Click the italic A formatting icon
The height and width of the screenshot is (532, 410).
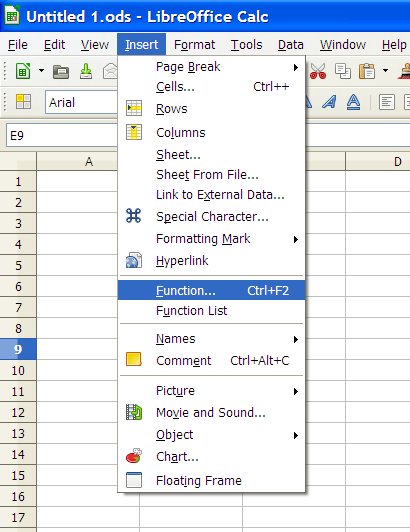tap(329, 102)
